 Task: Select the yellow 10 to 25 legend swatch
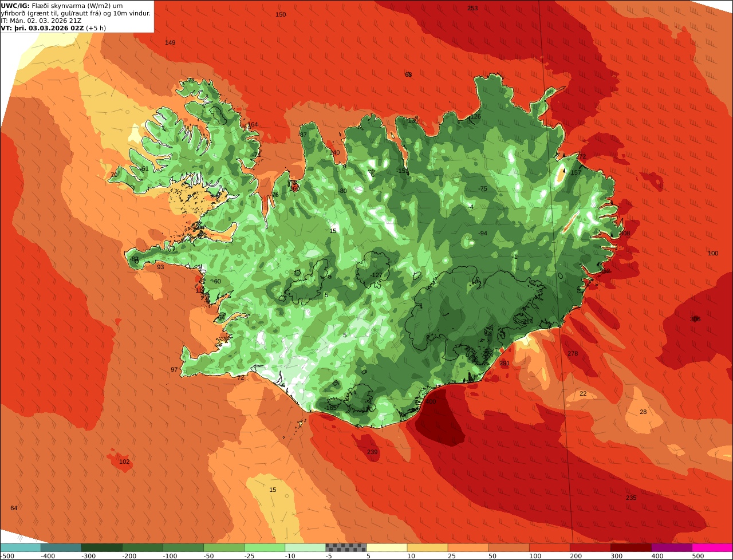point(427,547)
